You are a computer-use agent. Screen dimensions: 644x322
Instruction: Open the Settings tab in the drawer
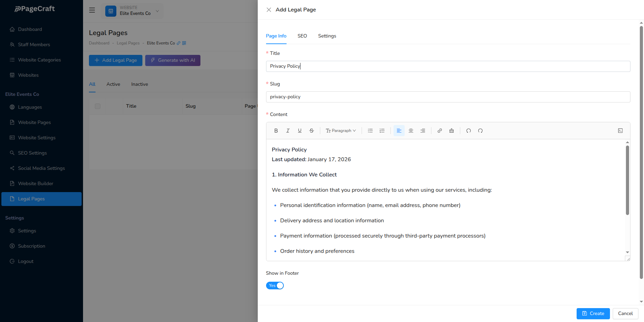pyautogui.click(x=327, y=36)
